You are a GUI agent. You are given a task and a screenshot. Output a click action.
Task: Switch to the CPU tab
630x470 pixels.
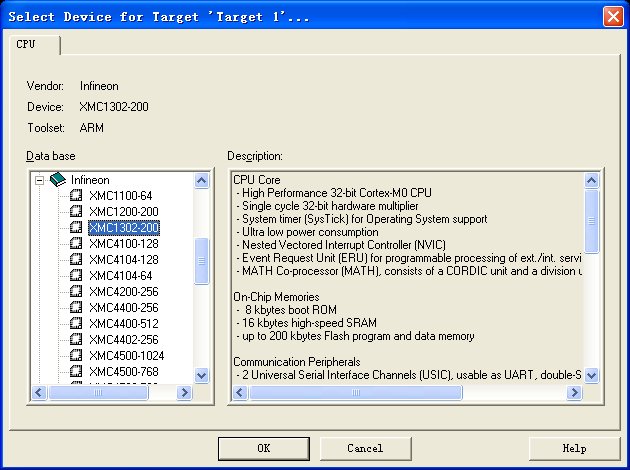coord(27,45)
